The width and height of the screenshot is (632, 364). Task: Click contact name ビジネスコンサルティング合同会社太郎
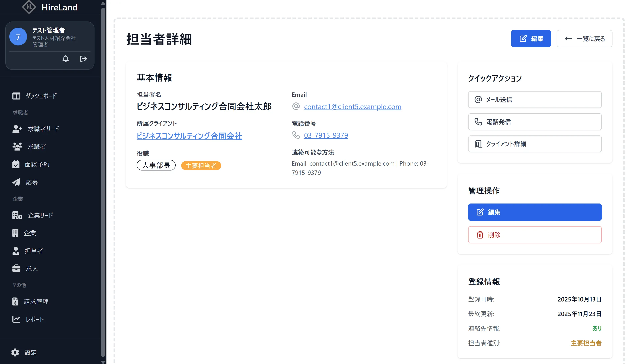point(204,107)
